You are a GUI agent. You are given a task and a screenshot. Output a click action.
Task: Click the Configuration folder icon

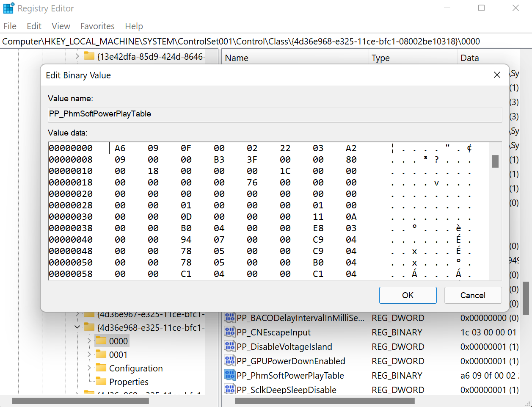pyautogui.click(x=101, y=368)
